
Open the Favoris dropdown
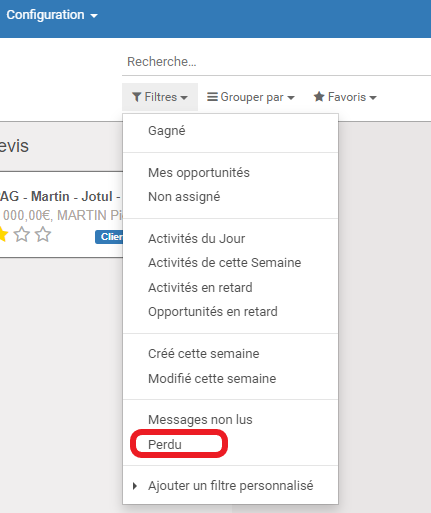tap(345, 97)
